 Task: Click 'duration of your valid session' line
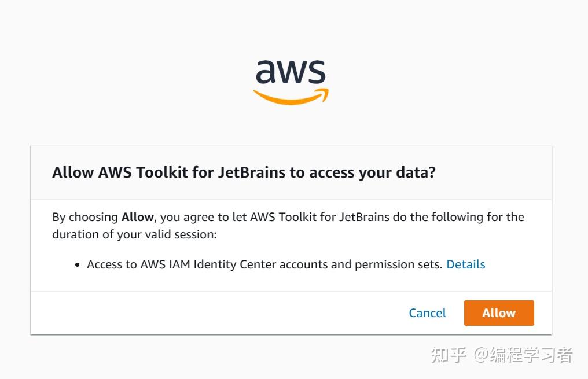click(x=133, y=235)
